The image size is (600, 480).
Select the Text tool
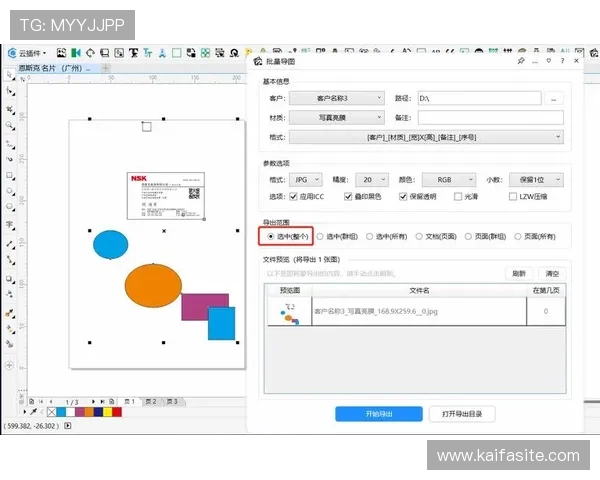pyautogui.click(x=10, y=225)
